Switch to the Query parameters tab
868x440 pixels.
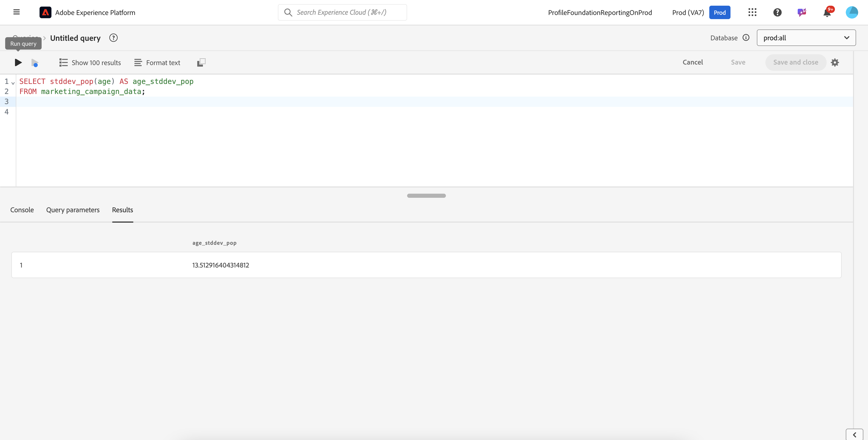pyautogui.click(x=73, y=210)
